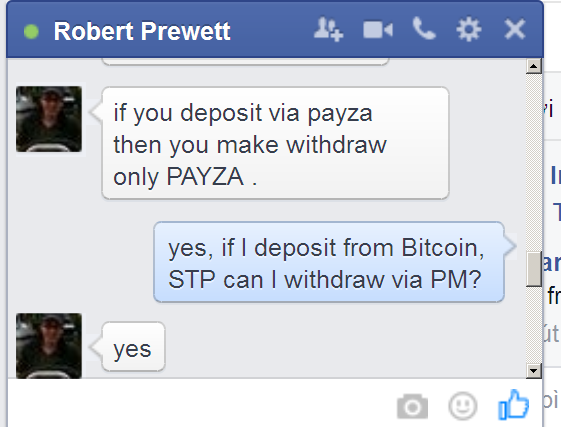Click the 'yes' reply bubble
The width and height of the screenshot is (561, 427).
tap(133, 346)
